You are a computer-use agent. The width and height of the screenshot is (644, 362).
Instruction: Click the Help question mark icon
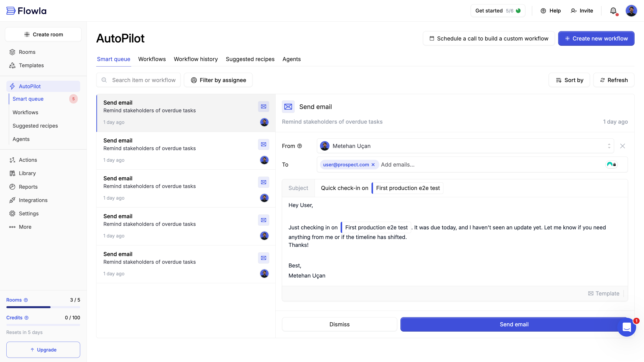tap(543, 11)
